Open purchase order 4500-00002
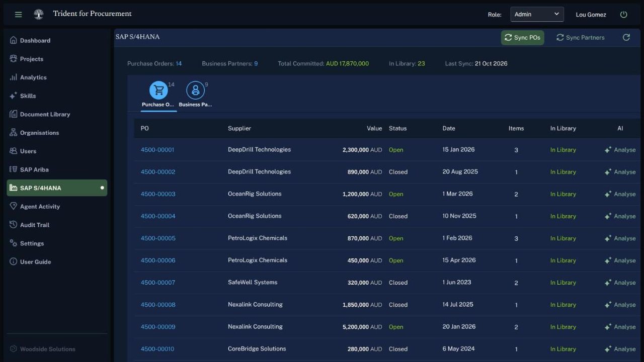This screenshot has height=362, width=644. 158,172
